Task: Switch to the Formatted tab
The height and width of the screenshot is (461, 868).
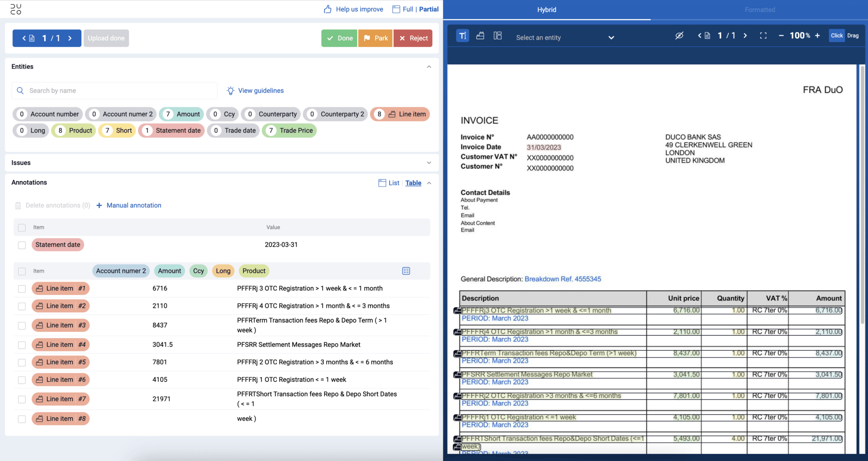Action: pyautogui.click(x=759, y=9)
